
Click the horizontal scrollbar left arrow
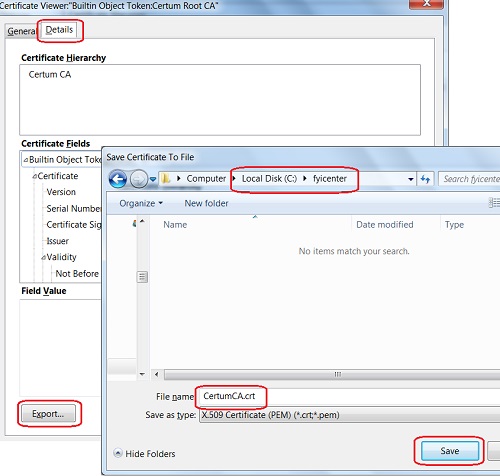(157, 374)
